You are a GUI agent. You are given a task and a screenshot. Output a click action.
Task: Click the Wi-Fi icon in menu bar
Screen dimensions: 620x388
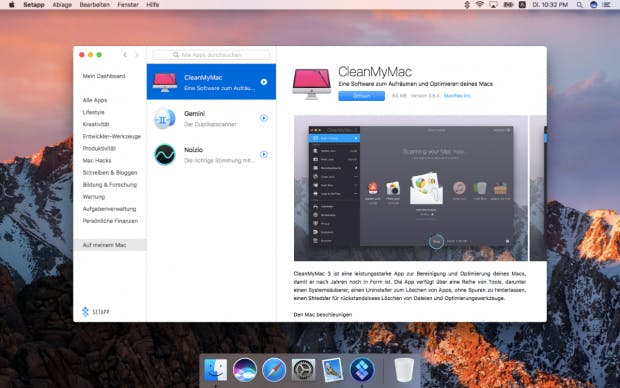point(480,5)
